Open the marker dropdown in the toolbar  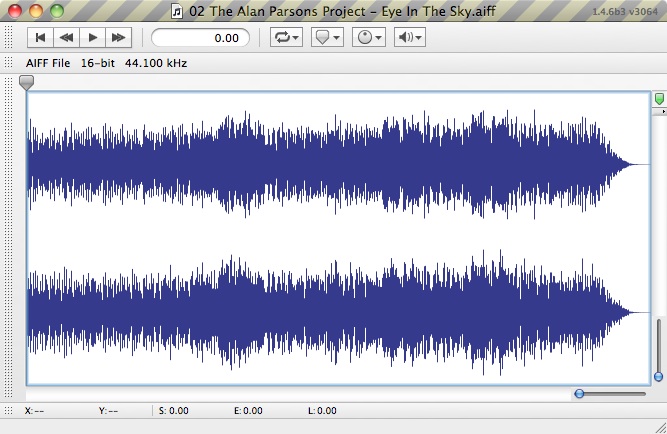coord(327,37)
